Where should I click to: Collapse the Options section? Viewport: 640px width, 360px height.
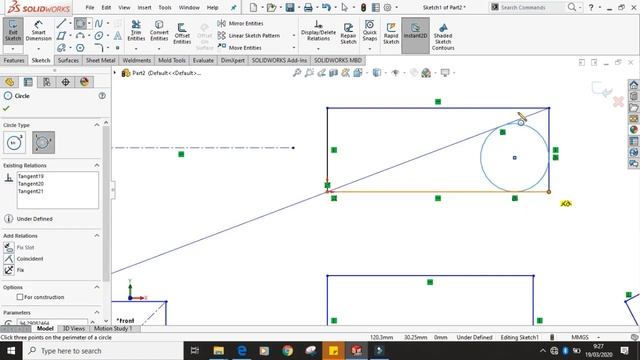pos(97,287)
